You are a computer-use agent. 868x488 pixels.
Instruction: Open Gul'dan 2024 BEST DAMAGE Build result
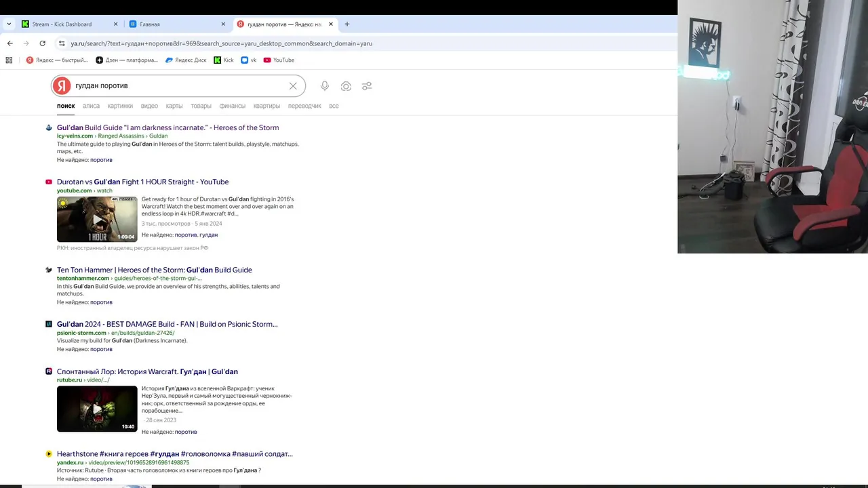click(x=167, y=324)
